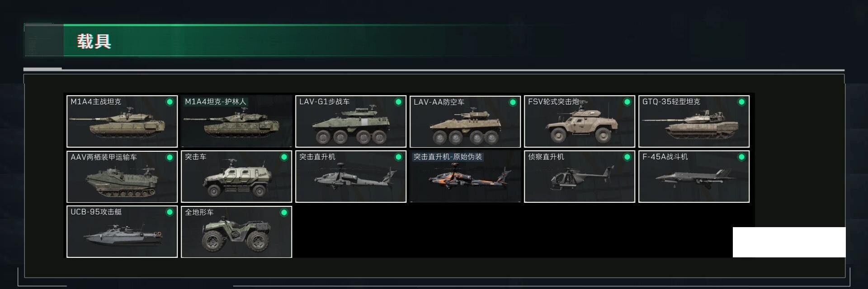Toggle green indicator on 全地形车
This screenshot has height=289, width=868.
tap(284, 212)
